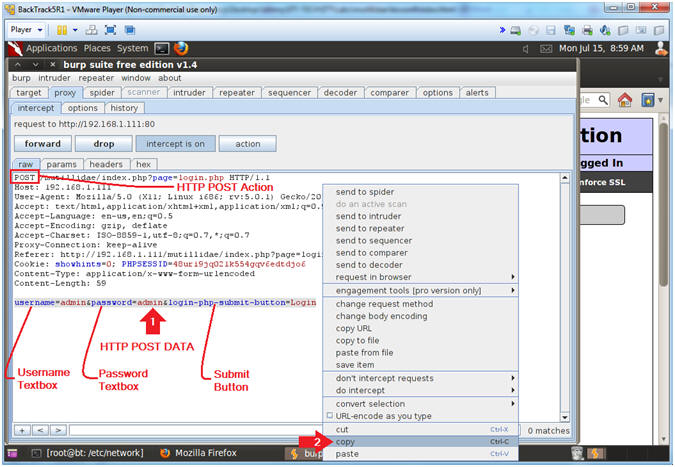
Task: Click the trash icon in bottom panel
Action: pos(577,453)
